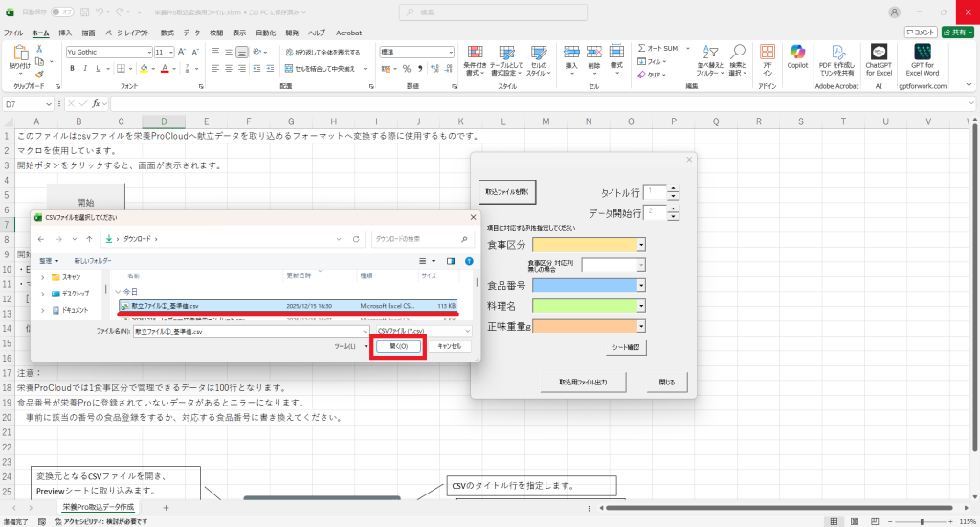This screenshot has width=980, height=527.
Task: Click the up-folder arrow in file dialog
Action: coord(88,238)
